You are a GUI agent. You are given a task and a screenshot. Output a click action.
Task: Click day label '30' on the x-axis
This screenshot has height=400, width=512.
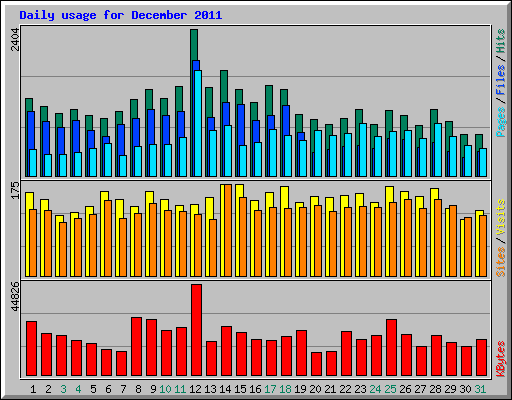pyautogui.click(x=465, y=389)
